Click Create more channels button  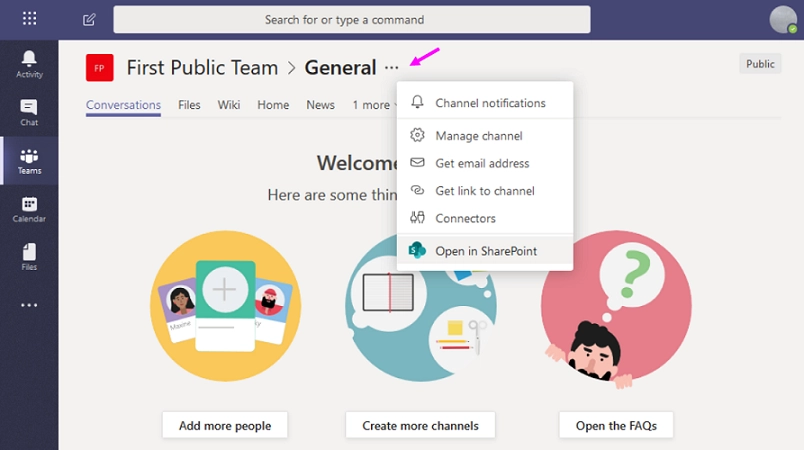(420, 425)
